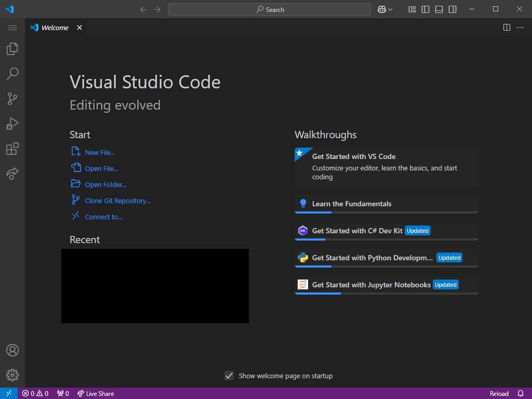Click the Search box in the title bar
532x399 pixels.
click(x=269, y=9)
